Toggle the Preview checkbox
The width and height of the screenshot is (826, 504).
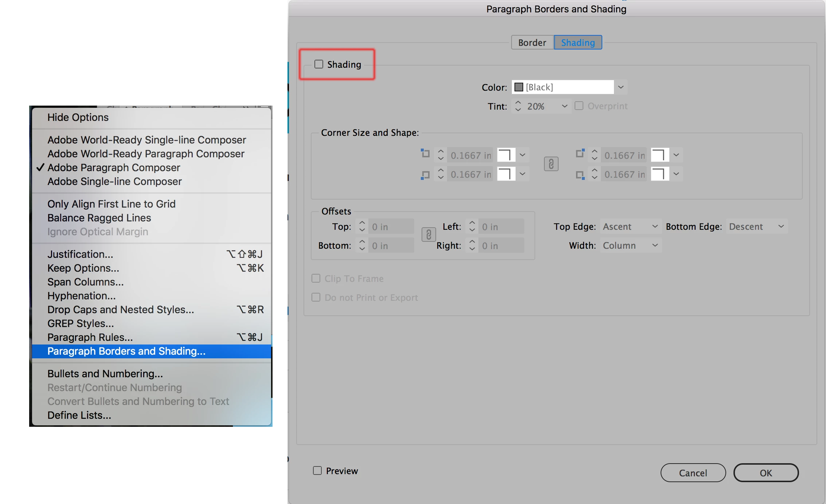(x=317, y=470)
